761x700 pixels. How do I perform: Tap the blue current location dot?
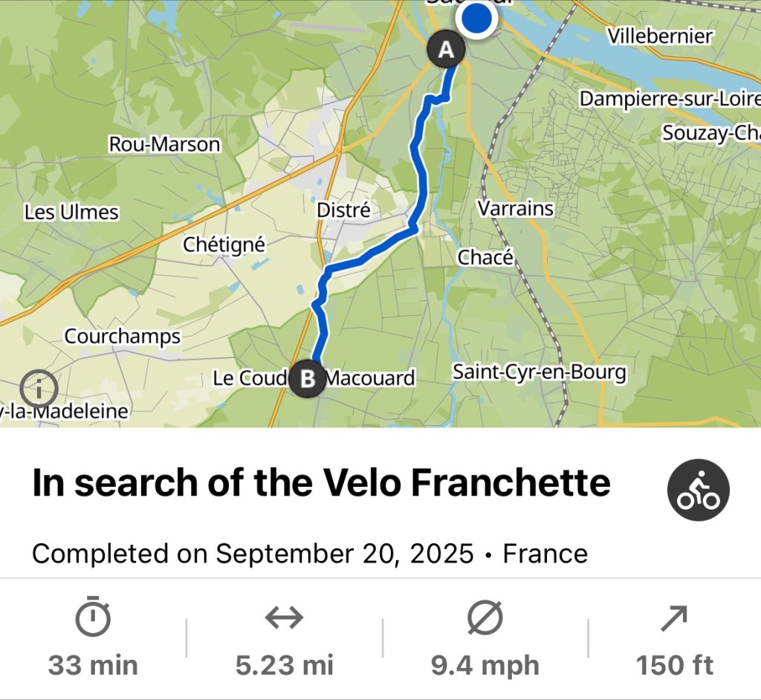476,19
